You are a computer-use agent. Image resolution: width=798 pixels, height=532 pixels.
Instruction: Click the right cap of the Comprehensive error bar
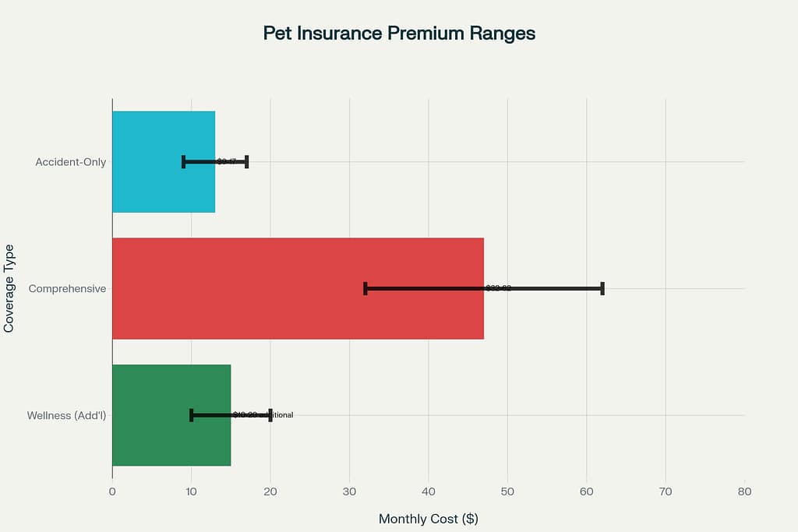click(602, 288)
